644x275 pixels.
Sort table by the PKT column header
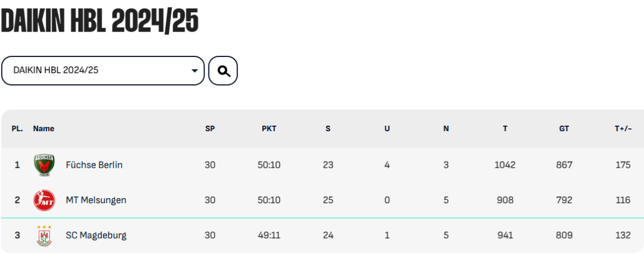click(x=269, y=129)
